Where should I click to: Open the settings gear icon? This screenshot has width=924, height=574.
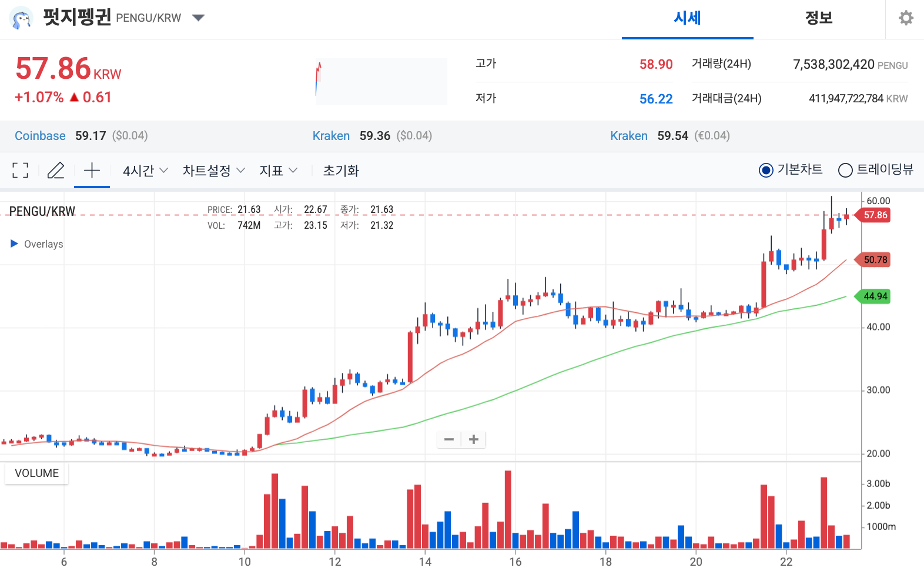coord(906,18)
